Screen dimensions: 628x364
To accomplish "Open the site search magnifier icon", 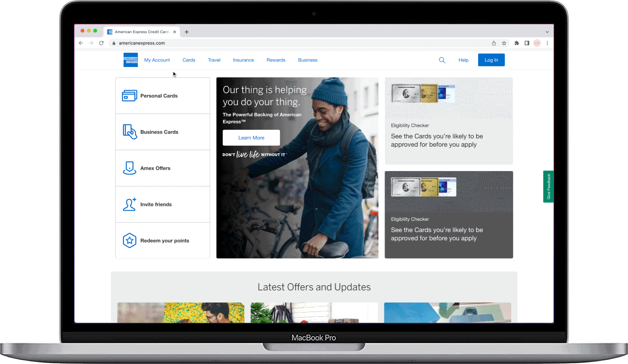I will (442, 60).
